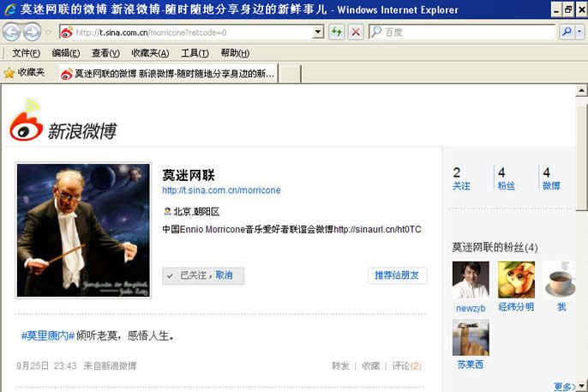
Task: Click the 苏莱西 username link
Action: pos(471,365)
